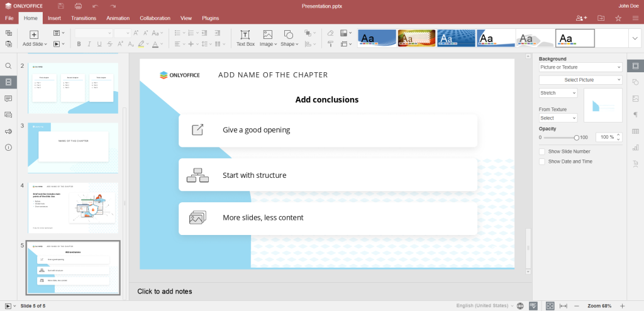Open Chart settings icon in right sidebar
Screen dimensions: 644x311
point(635,147)
